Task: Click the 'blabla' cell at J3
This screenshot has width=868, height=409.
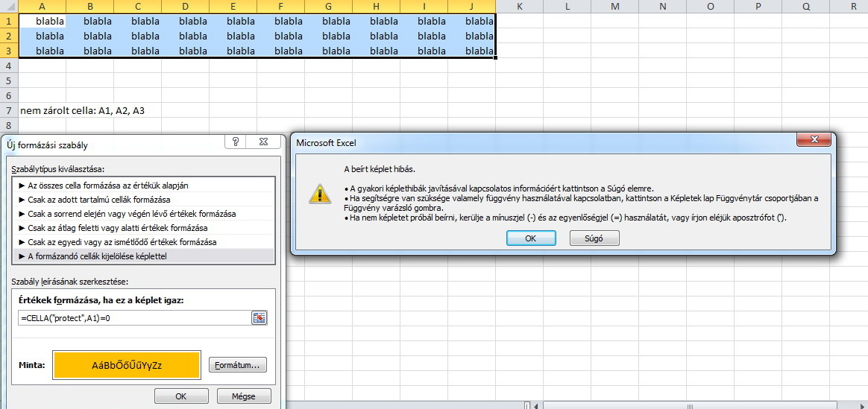Action: (x=471, y=51)
